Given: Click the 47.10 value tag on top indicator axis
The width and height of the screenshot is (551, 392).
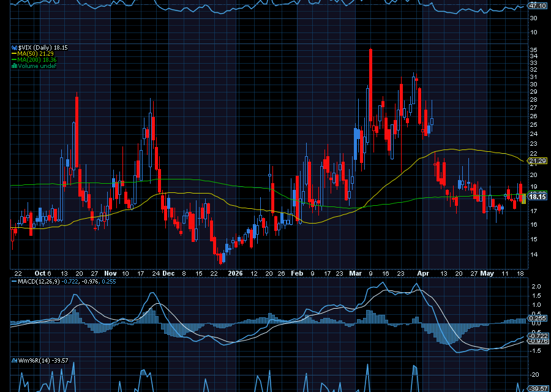Looking at the screenshot, I should click(x=538, y=6).
